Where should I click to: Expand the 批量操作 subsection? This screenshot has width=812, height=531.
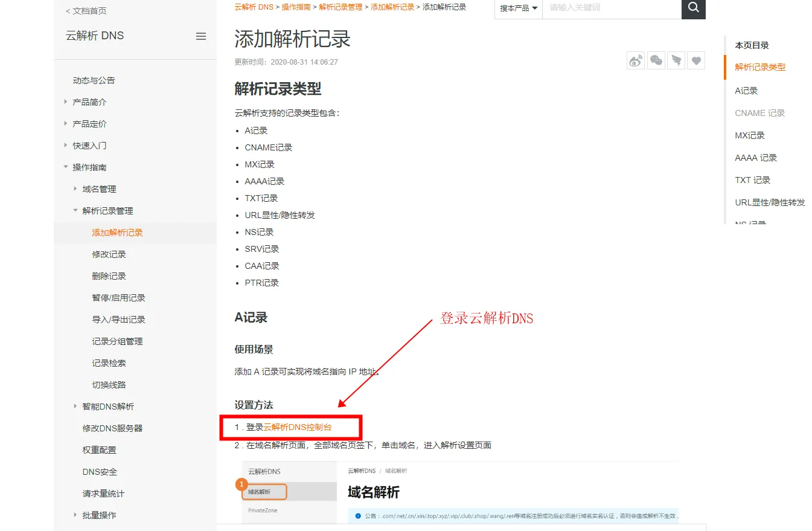tap(99, 515)
